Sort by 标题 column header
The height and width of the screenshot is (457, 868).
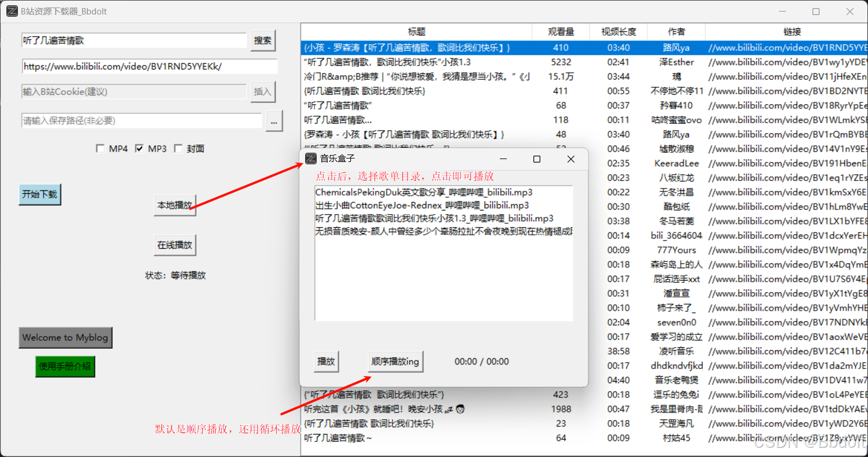417,32
